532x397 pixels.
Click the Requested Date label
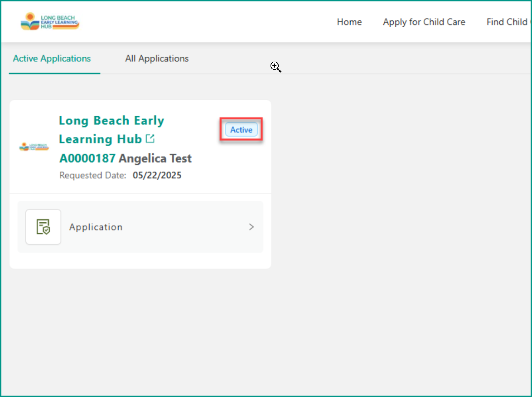[92, 175]
